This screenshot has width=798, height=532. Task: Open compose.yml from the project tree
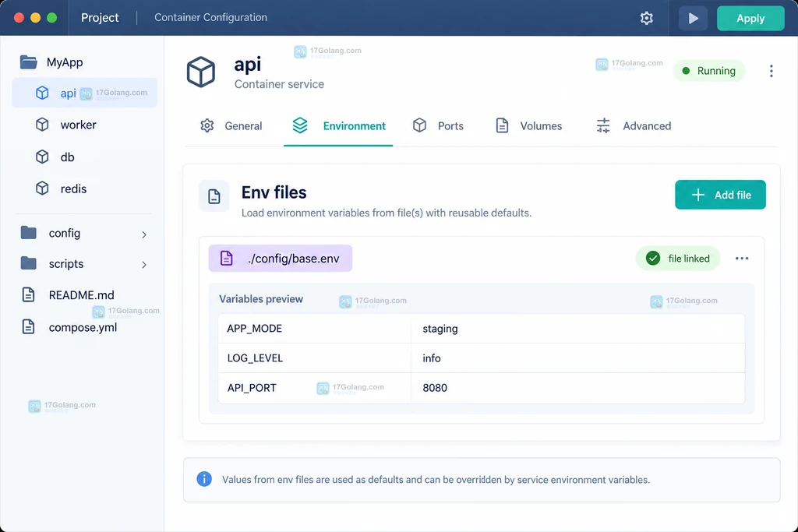pyautogui.click(x=84, y=327)
